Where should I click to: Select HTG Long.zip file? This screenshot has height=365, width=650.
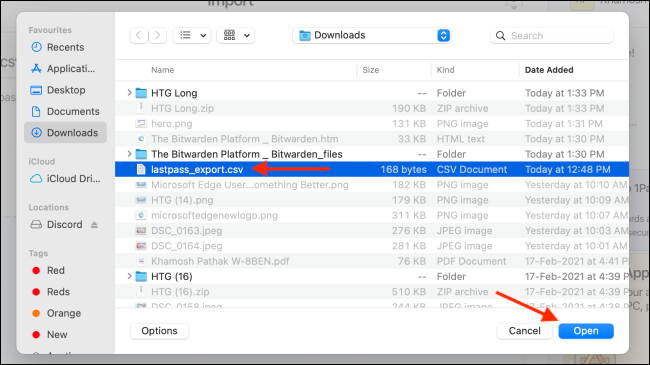coord(372,108)
